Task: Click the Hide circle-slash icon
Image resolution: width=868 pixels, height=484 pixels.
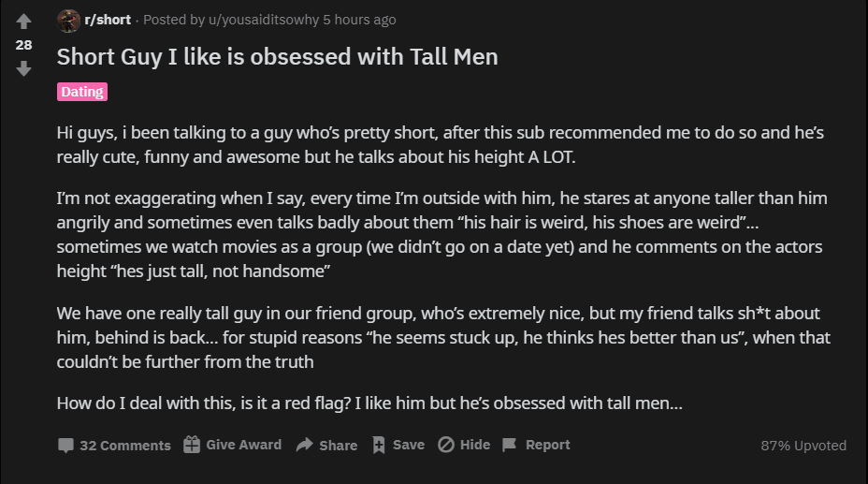Action: (446, 445)
